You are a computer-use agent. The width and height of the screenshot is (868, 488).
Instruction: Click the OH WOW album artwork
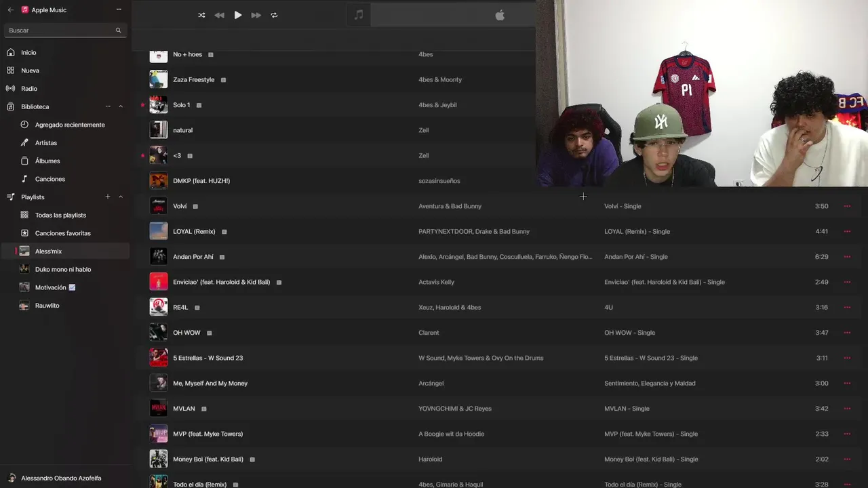click(x=159, y=333)
